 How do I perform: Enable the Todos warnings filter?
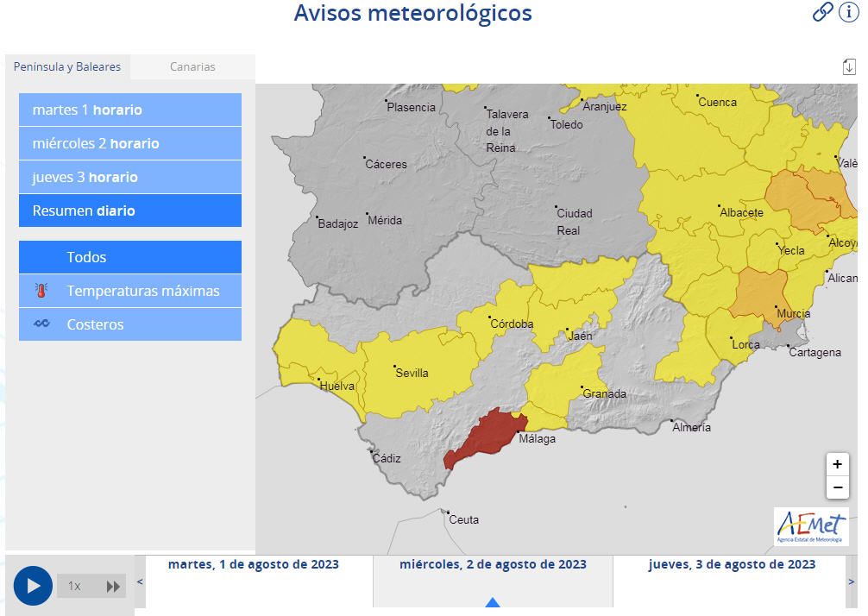pyautogui.click(x=129, y=256)
